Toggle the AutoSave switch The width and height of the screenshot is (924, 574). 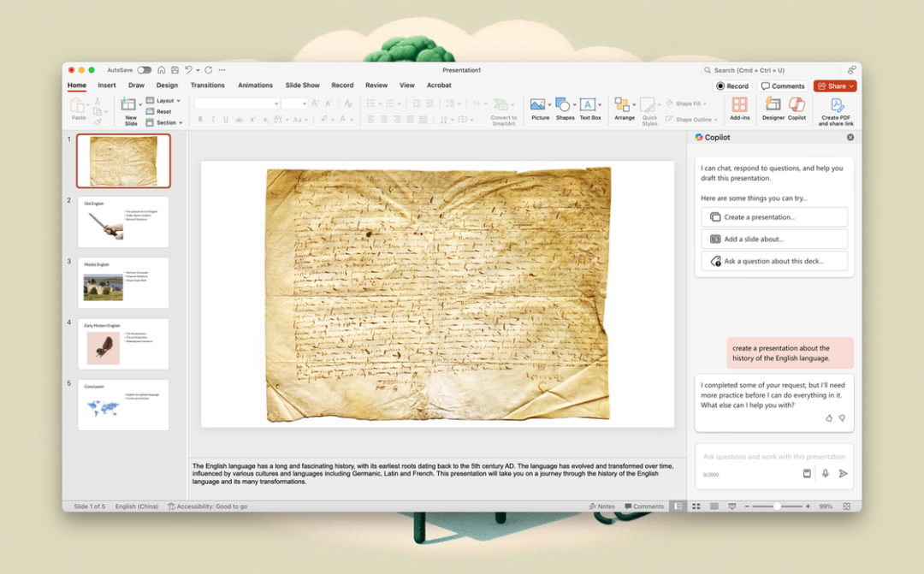pos(145,69)
